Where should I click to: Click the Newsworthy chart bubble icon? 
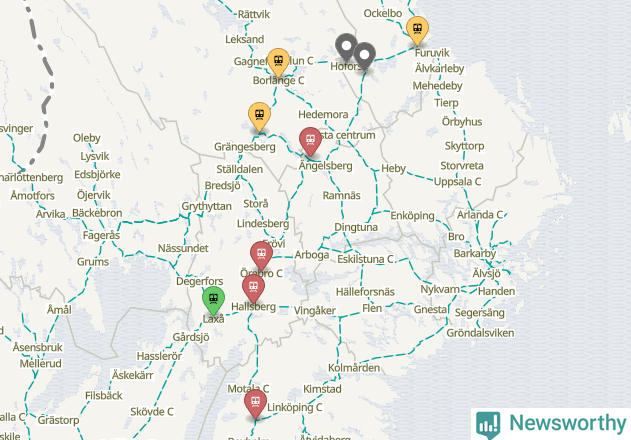pos(488,425)
